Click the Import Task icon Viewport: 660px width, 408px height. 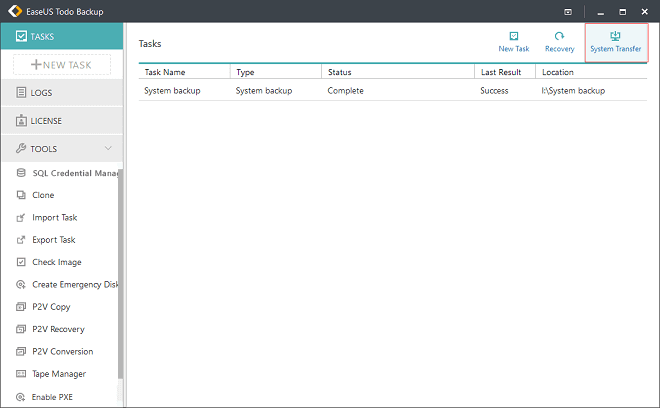click(x=21, y=217)
